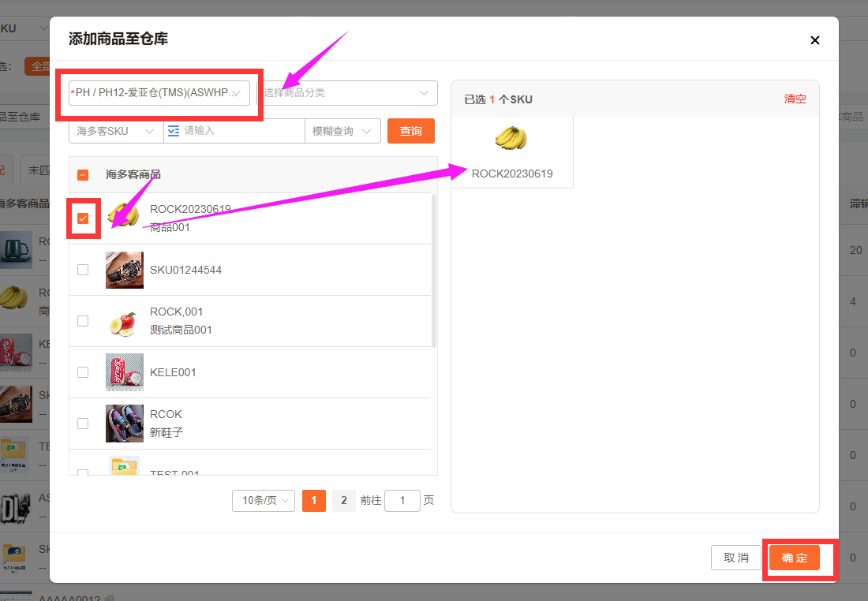Uncheck the ROCK20230619 product checkbox
The image size is (868, 601).
83,218
